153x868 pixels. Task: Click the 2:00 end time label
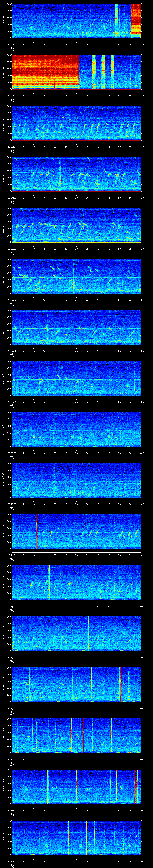click(141, 44)
